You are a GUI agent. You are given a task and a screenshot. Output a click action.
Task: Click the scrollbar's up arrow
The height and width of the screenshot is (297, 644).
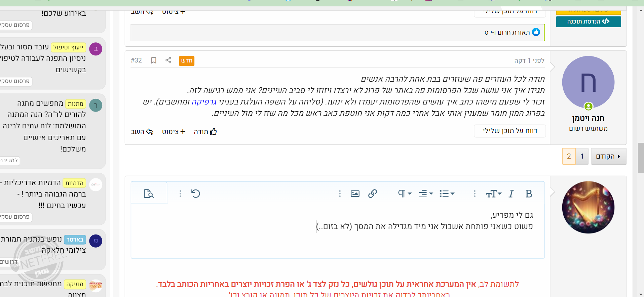coord(641,10)
